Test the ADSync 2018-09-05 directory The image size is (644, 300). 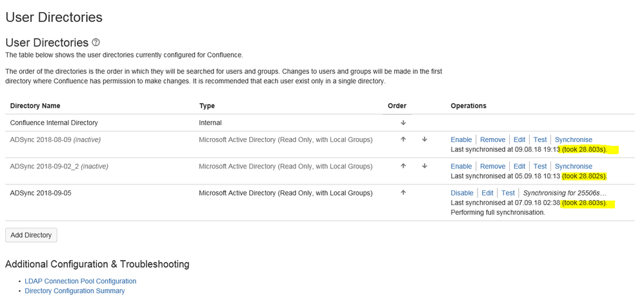pyautogui.click(x=508, y=193)
